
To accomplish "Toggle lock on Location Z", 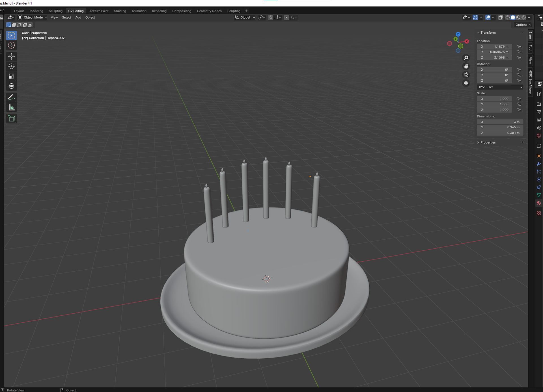I will point(519,58).
